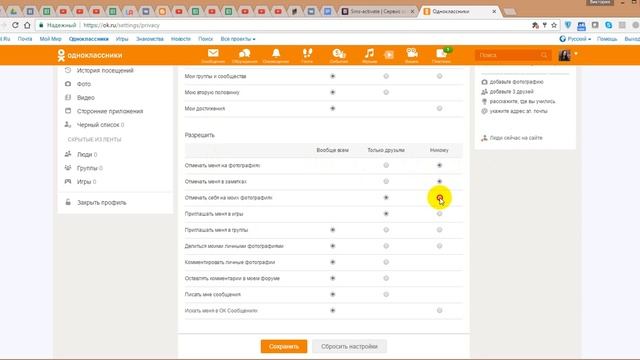This screenshot has height=360, width=640.
Task: Select Только друзья for Мои группы и сообщества
Action: [386, 76]
